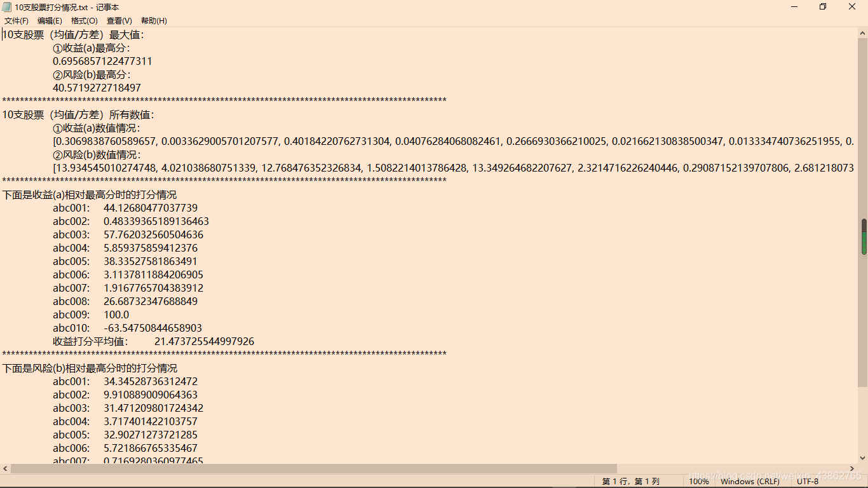Restore down the Notepad window

click(x=823, y=7)
